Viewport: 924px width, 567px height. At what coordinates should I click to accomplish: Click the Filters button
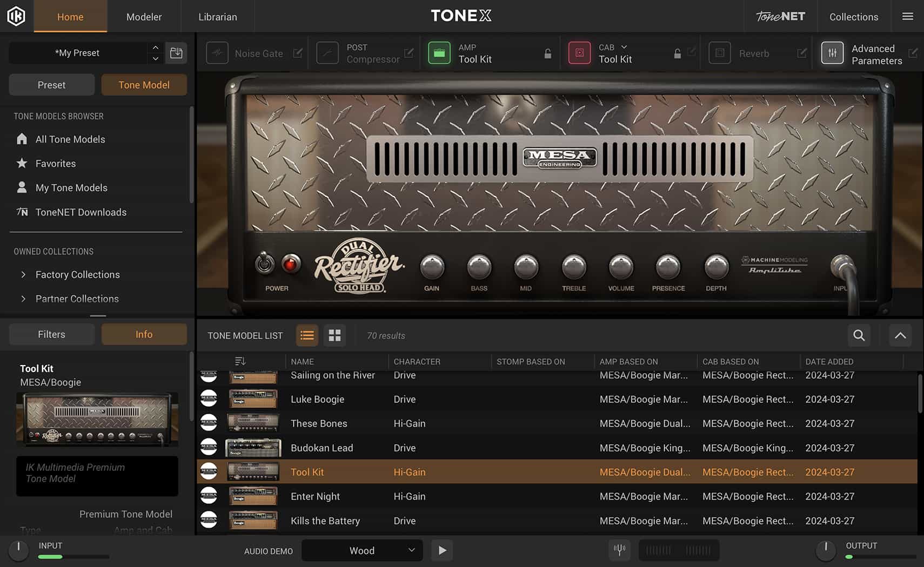tap(51, 334)
